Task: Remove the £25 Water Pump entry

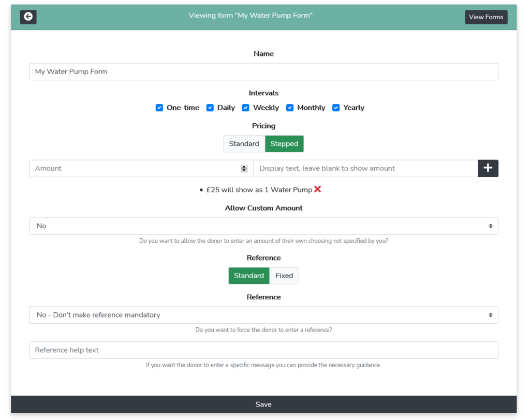Action: coord(317,190)
